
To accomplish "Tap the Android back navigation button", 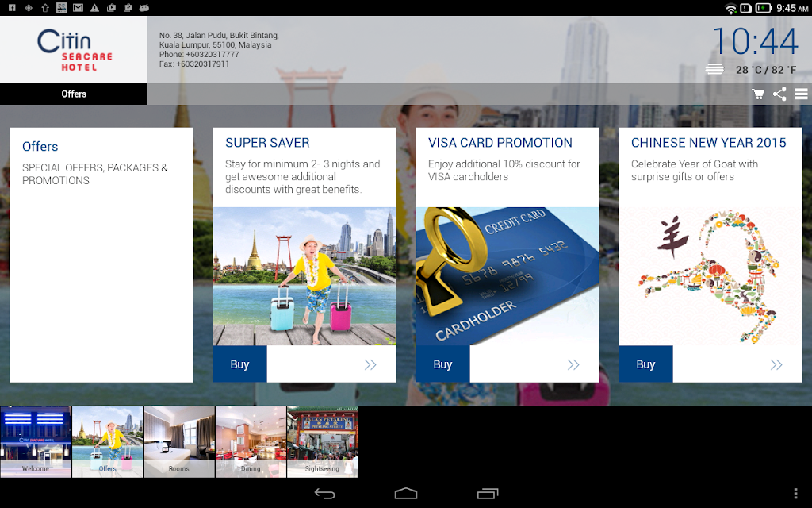I will point(324,494).
